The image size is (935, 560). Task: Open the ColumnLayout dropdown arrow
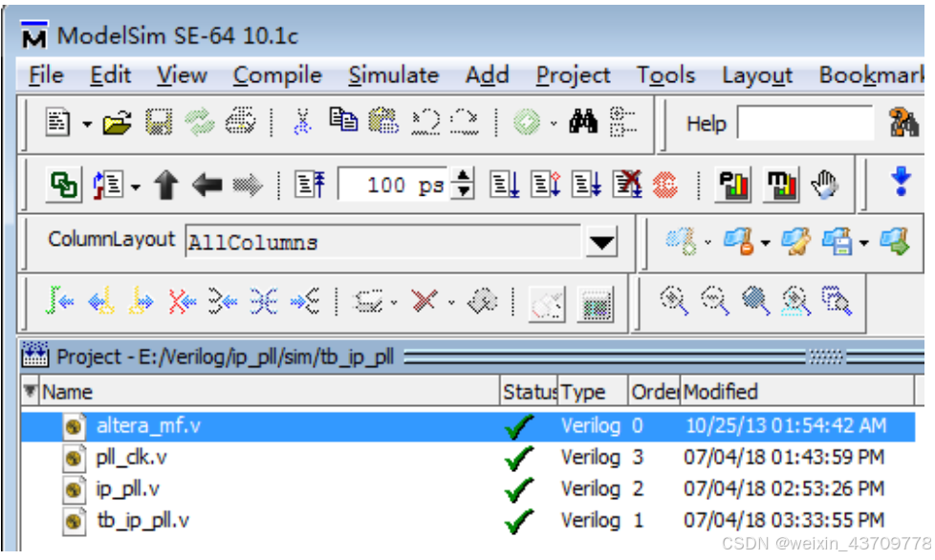pos(601,243)
